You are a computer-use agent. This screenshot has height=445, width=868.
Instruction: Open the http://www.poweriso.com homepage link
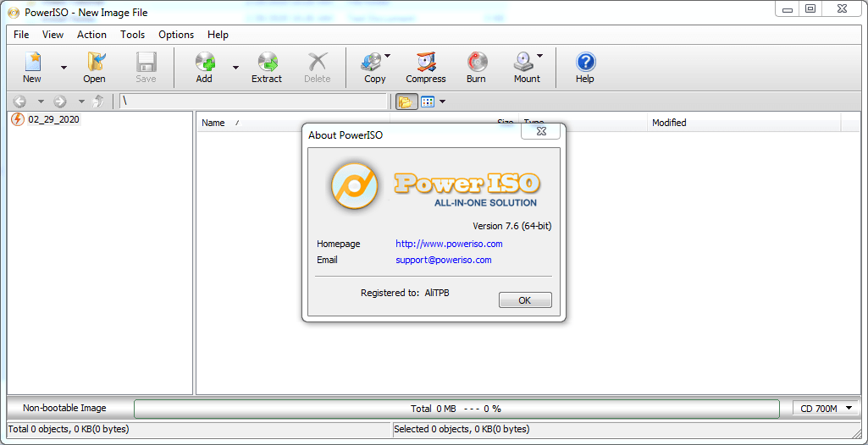coord(449,244)
